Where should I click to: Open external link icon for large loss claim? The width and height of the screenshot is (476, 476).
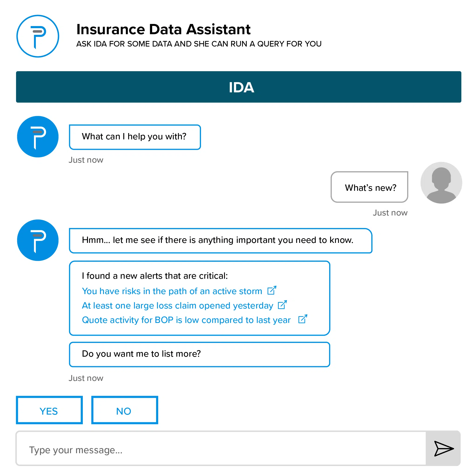(282, 305)
